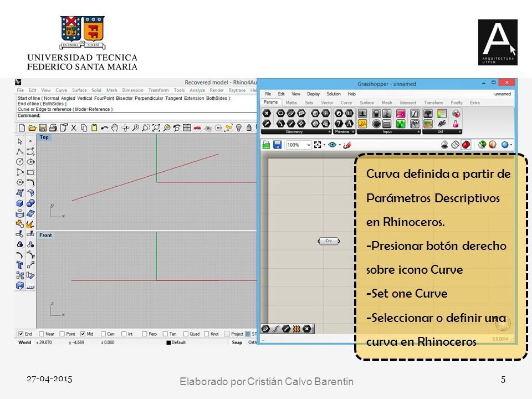This screenshot has height=399, width=532.
Task: Open the Solution menu in Grasshopper
Action: pos(334,94)
